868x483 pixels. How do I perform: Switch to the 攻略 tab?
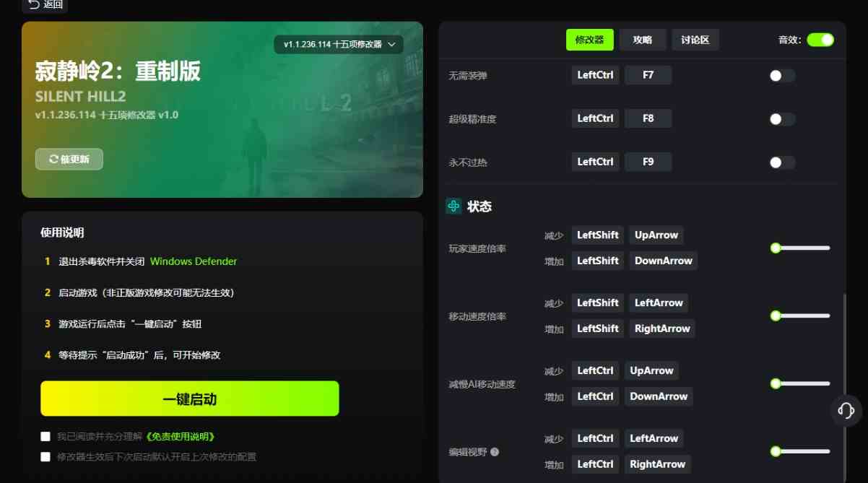[x=642, y=40]
